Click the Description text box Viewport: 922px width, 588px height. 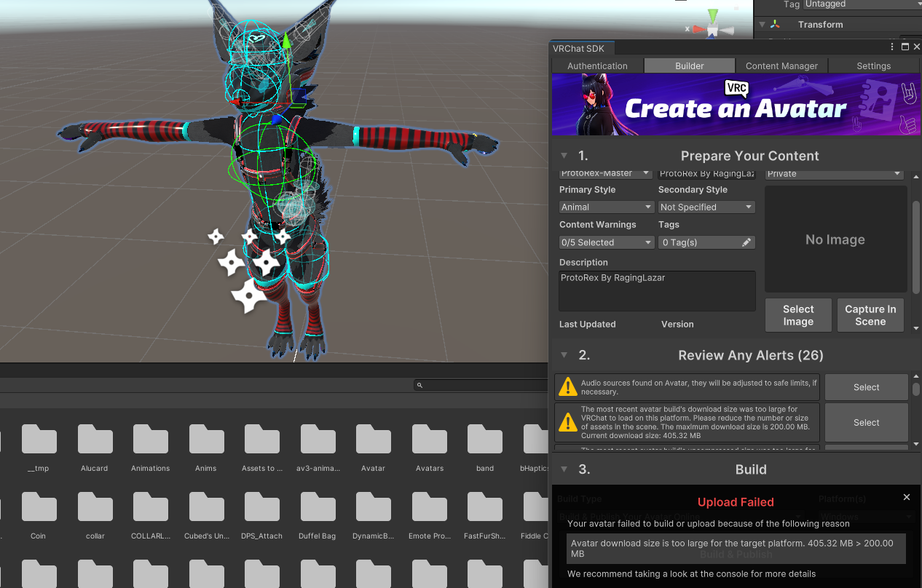pos(657,291)
